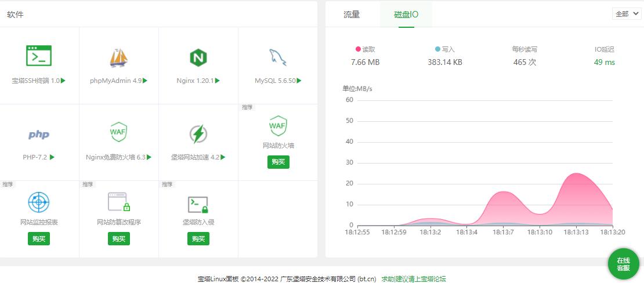Click the 堡塔防入侵 name text
644x283 pixels.
coord(198,222)
